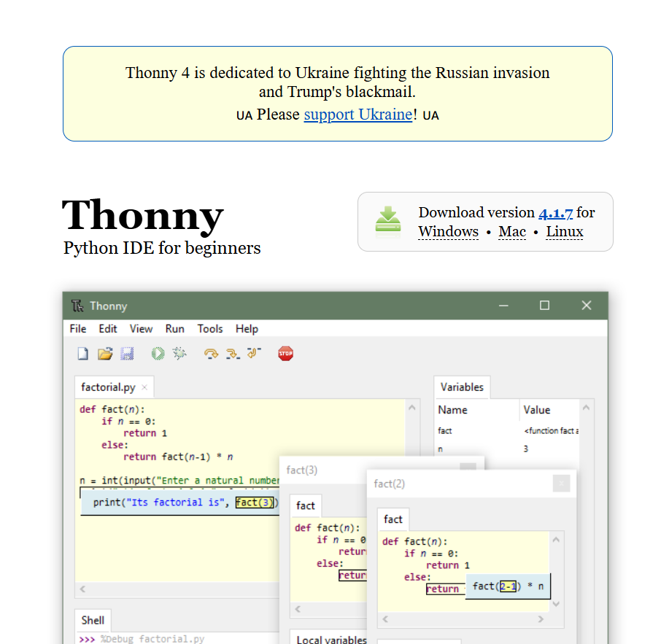661x644 pixels.
Task: Click the value '3' in Variables
Action: pyautogui.click(x=526, y=449)
